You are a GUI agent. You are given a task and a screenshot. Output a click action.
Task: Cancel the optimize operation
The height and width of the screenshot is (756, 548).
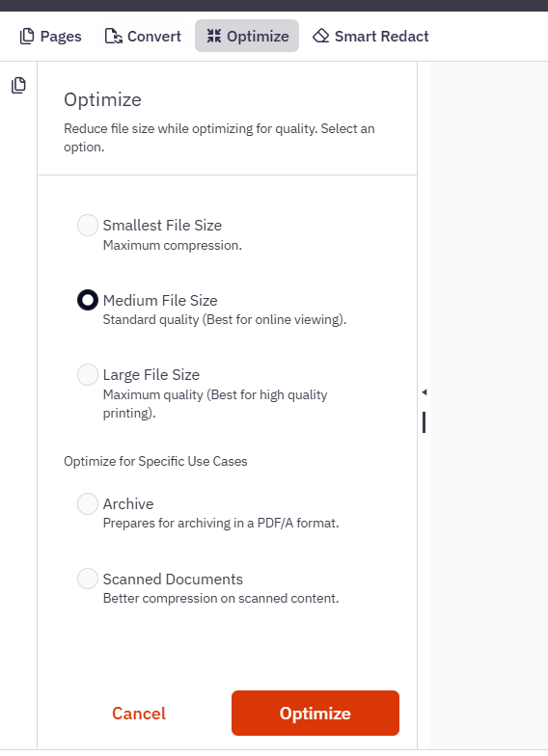(x=139, y=714)
